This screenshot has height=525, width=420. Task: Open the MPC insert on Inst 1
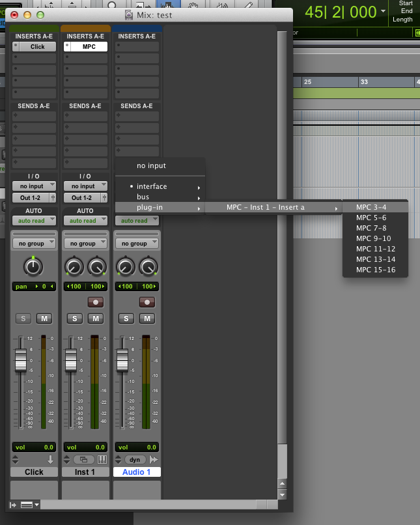89,47
